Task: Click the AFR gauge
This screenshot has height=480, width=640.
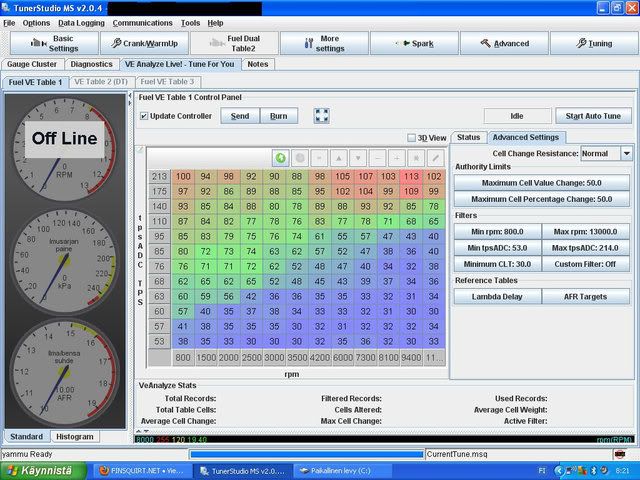Action: [x=64, y=373]
